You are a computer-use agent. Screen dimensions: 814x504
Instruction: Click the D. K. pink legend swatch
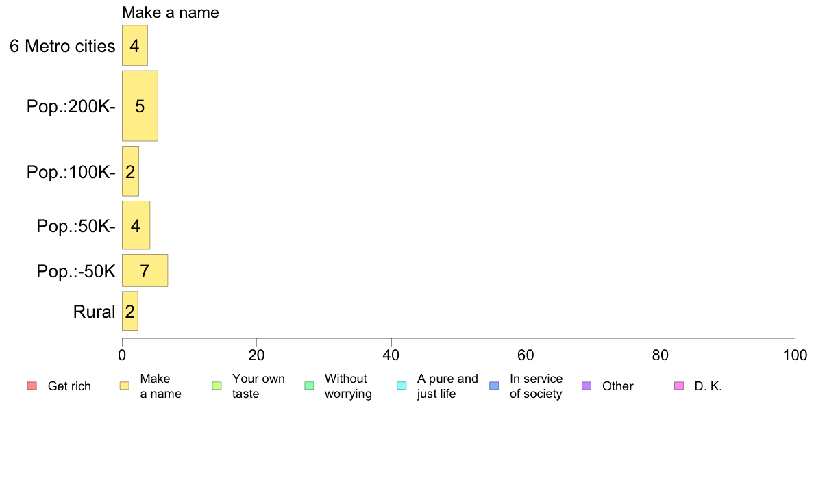click(679, 386)
